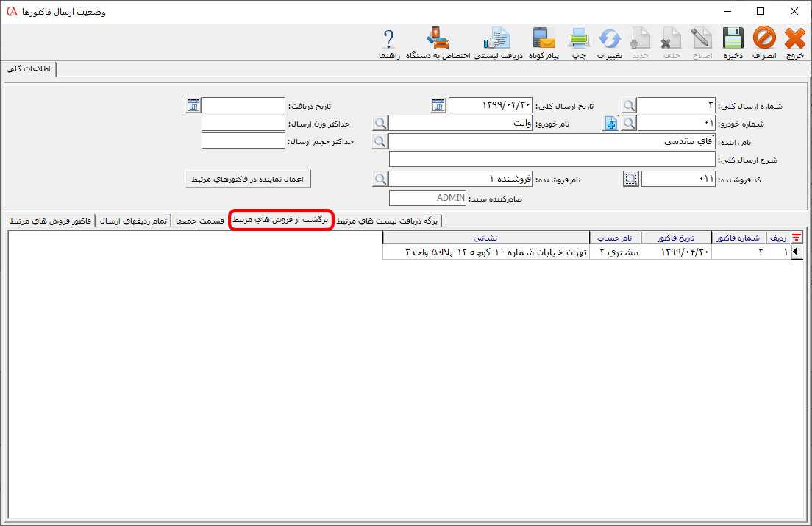The image size is (812, 526).
Task: Switch to the 'فاکتور فروش های مرتبط' tab
Action: pos(51,221)
